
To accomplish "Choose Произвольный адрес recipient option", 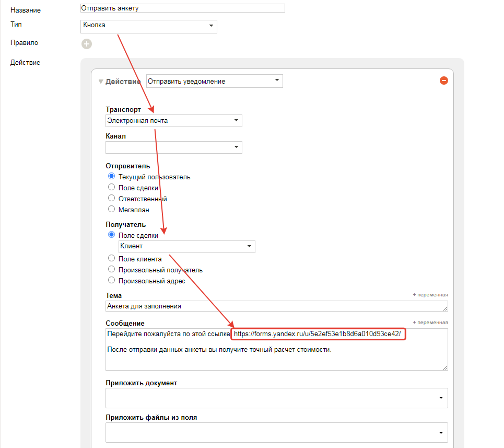I will [x=111, y=281].
